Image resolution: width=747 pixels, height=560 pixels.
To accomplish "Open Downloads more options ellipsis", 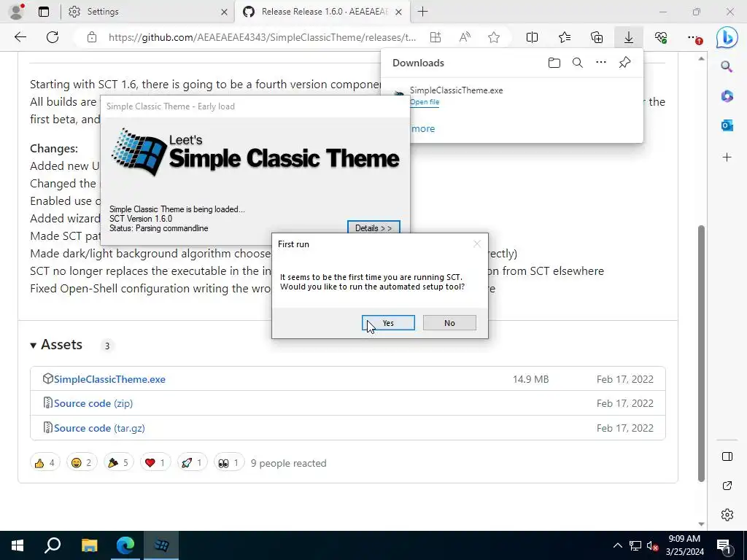I will click(x=601, y=62).
